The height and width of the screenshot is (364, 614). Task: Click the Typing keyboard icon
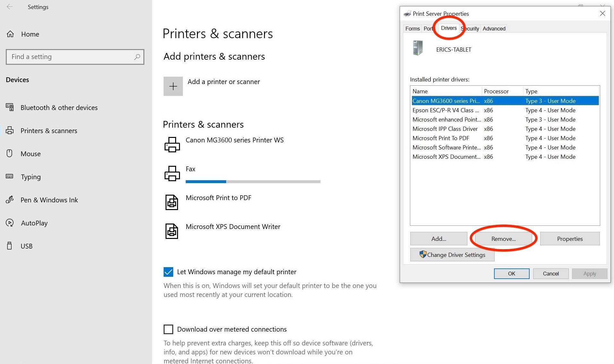tap(10, 176)
